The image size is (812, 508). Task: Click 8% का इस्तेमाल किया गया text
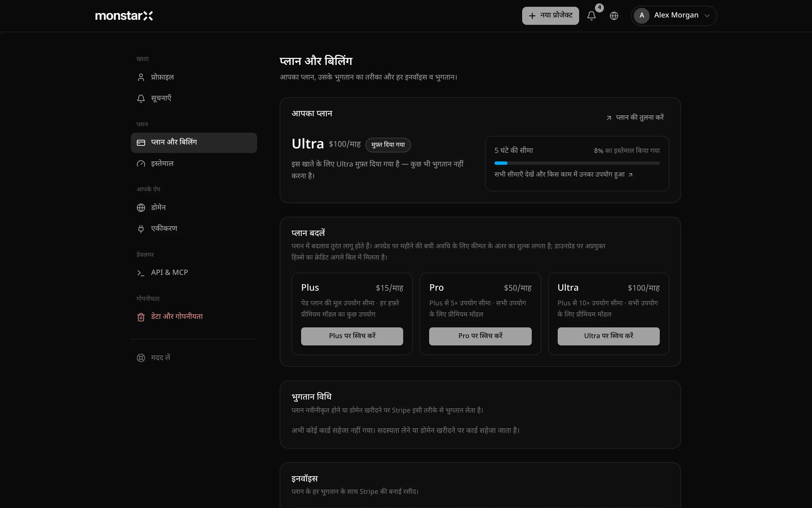pos(627,151)
